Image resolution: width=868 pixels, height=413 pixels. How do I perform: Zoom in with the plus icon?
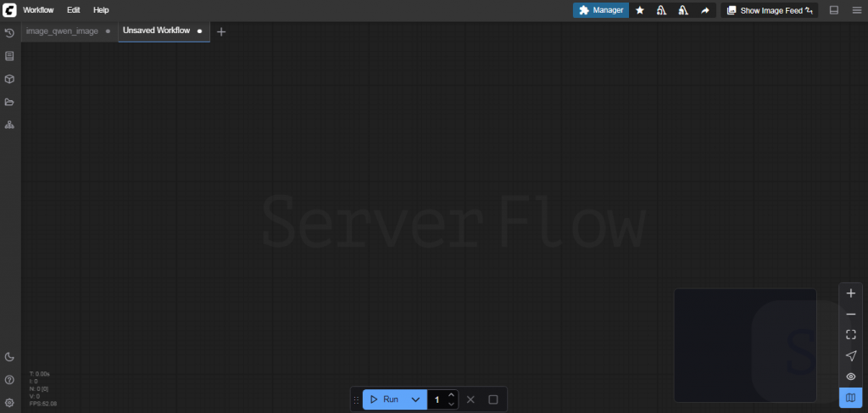click(851, 293)
